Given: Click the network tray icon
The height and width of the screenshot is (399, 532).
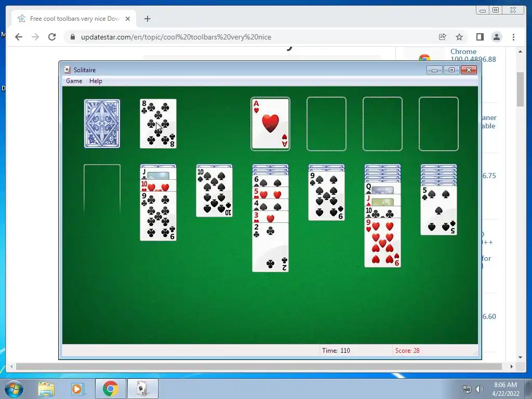Looking at the screenshot, I should tap(467, 389).
